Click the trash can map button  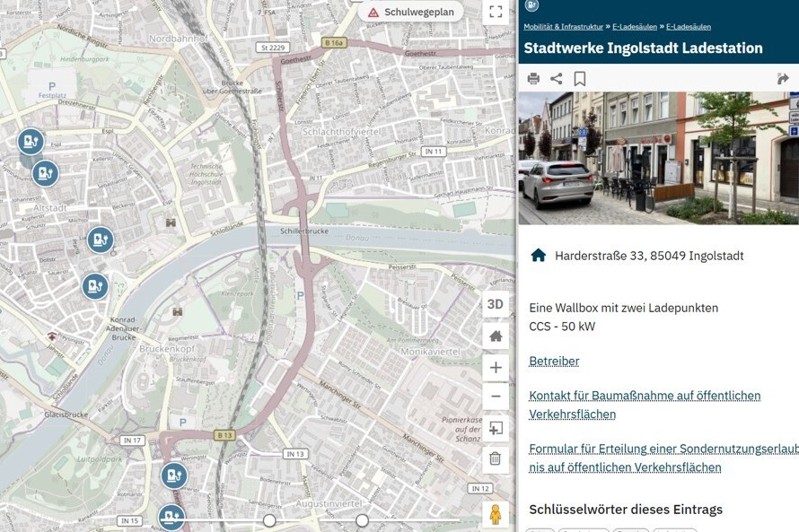click(496, 459)
